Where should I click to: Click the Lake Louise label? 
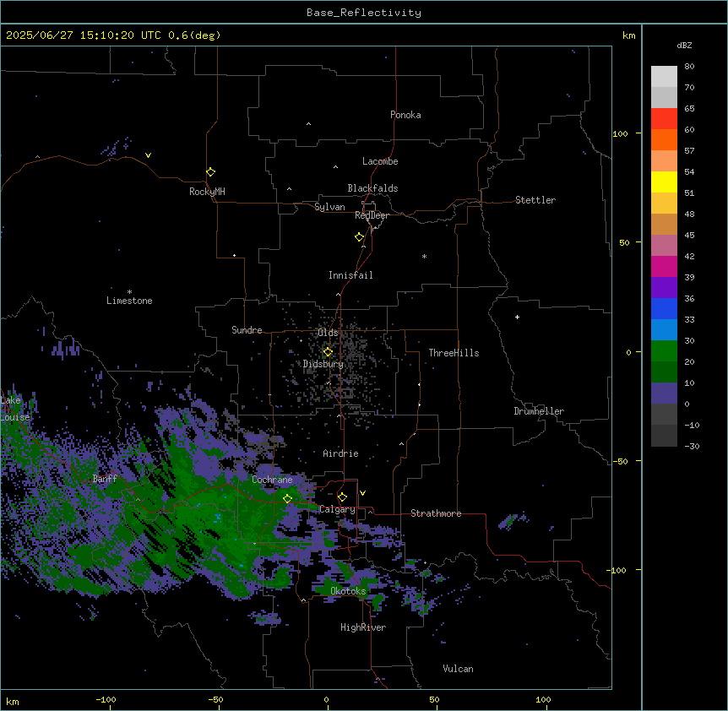tap(15, 409)
